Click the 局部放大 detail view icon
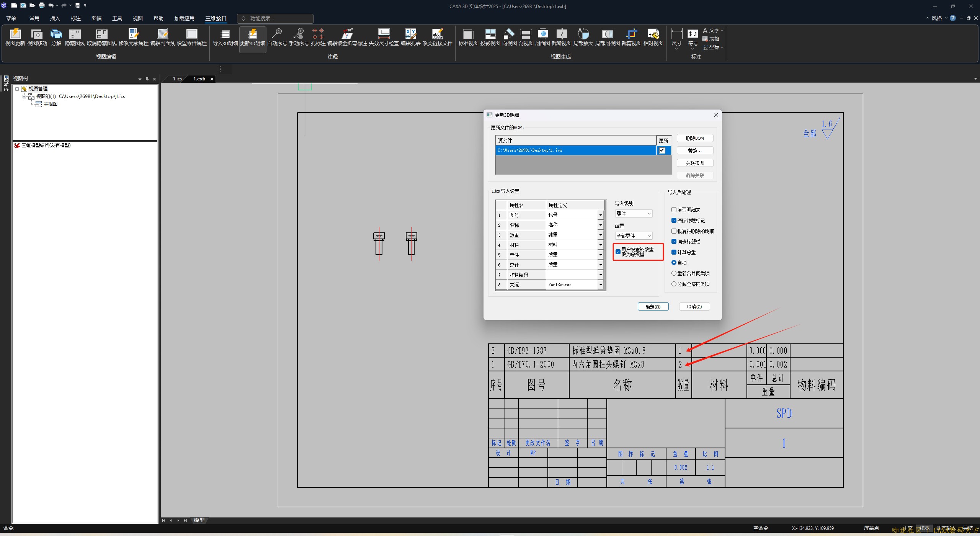Image resolution: width=980 pixels, height=536 pixels. [583, 37]
